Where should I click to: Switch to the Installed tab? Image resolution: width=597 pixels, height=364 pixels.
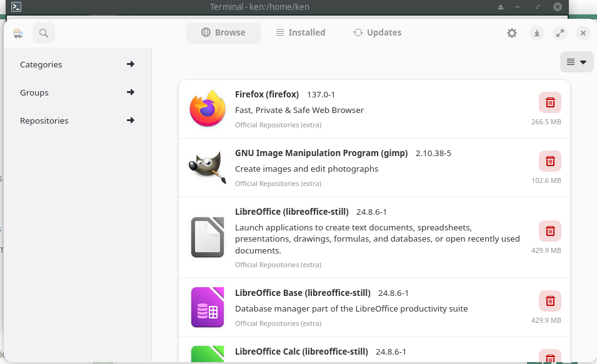pyautogui.click(x=301, y=32)
